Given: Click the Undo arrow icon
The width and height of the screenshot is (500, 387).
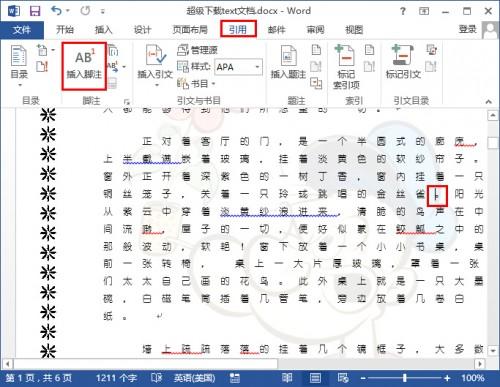Looking at the screenshot, I should [x=56, y=11].
